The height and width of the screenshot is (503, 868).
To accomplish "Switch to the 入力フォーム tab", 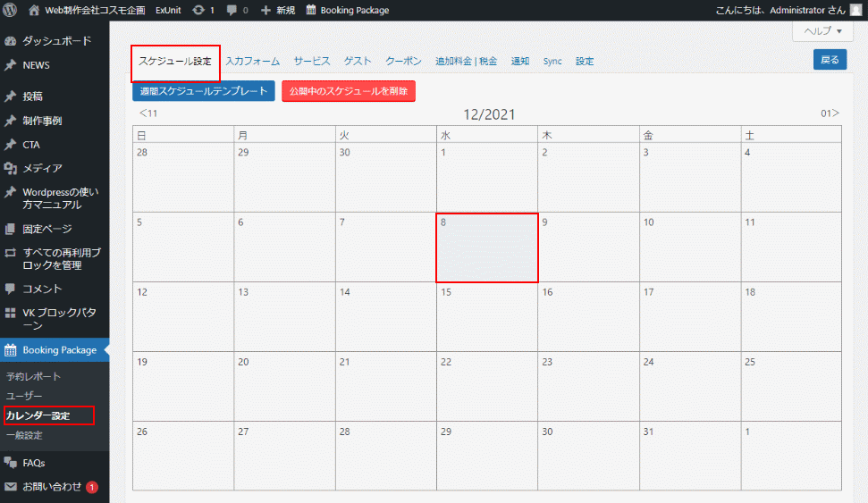I will pos(252,62).
